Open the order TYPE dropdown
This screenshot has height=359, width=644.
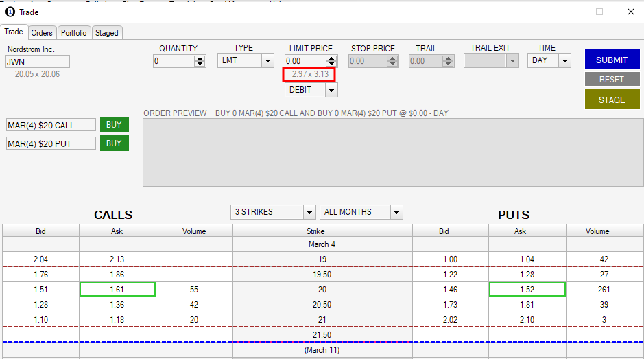[x=267, y=61]
